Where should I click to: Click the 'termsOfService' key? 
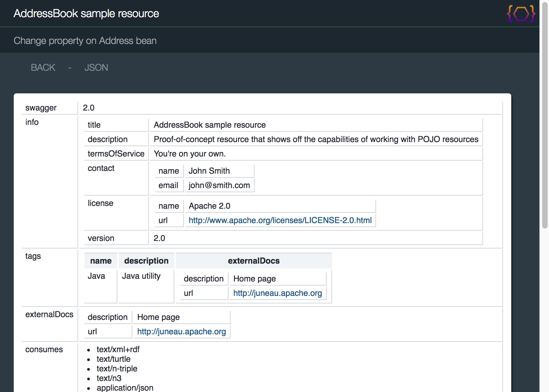(x=116, y=154)
